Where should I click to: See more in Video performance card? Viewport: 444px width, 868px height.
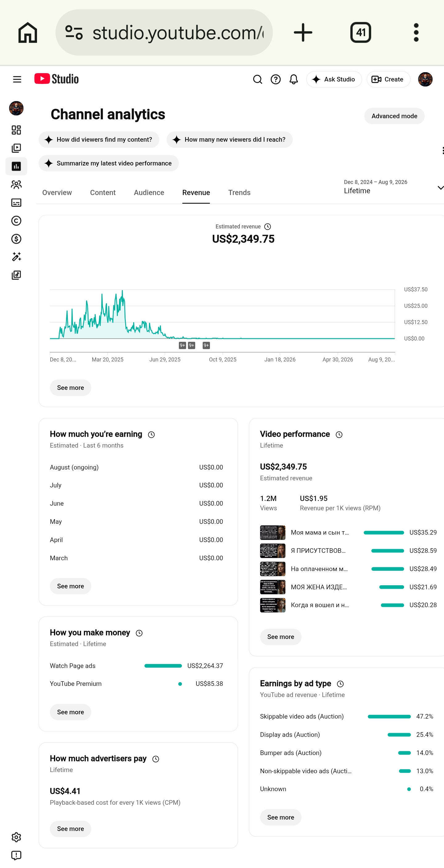pyautogui.click(x=280, y=636)
